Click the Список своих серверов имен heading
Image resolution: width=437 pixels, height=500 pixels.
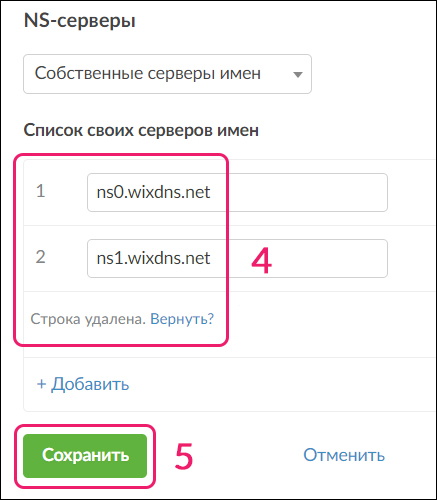point(141,130)
